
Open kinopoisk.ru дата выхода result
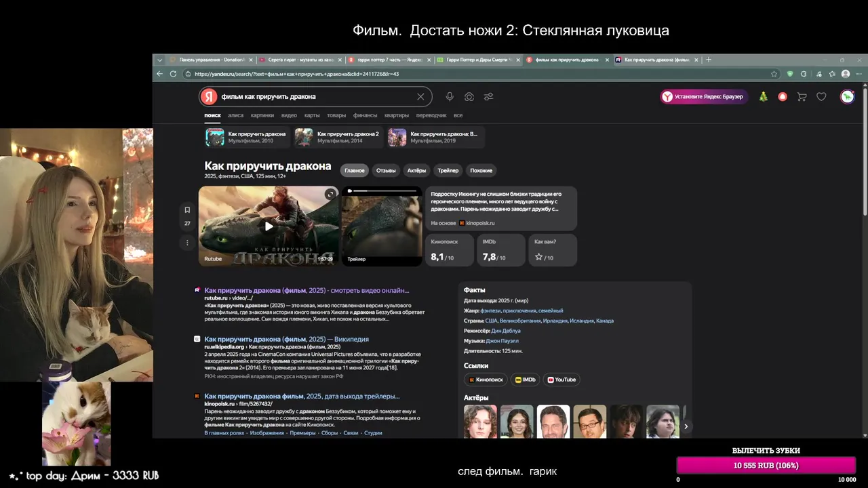click(x=302, y=396)
